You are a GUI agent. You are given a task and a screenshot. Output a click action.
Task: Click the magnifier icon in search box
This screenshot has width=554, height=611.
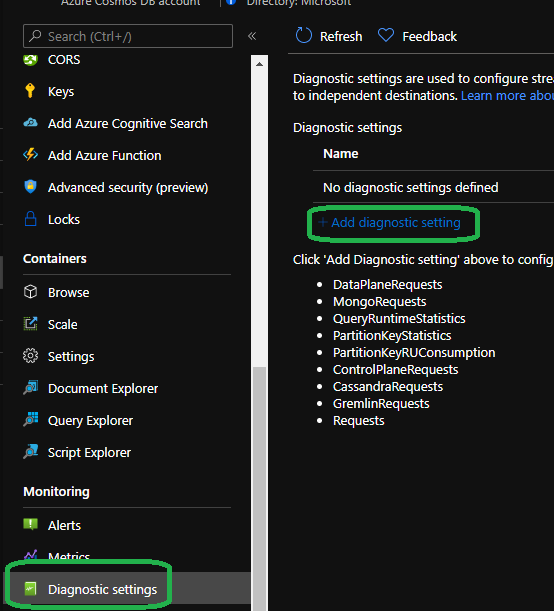(x=35, y=36)
